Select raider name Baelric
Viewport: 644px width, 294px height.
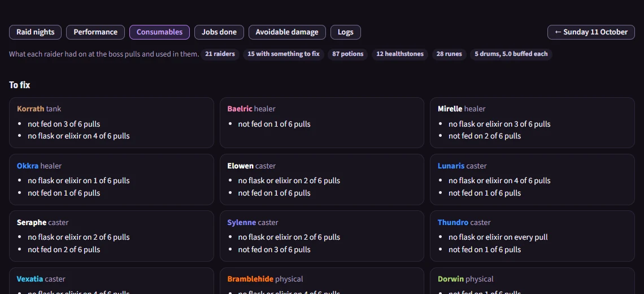(x=240, y=109)
